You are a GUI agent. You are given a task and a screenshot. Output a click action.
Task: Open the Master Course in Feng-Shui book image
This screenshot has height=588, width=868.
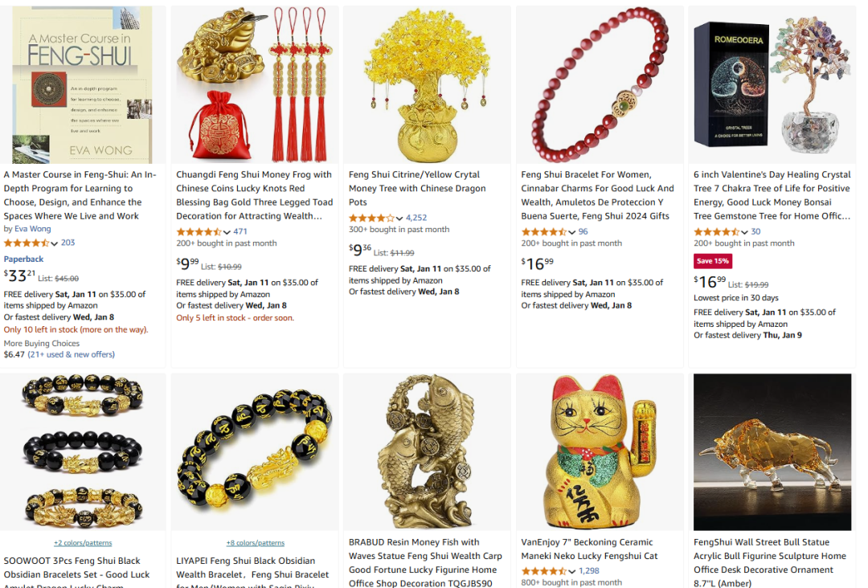[82, 84]
